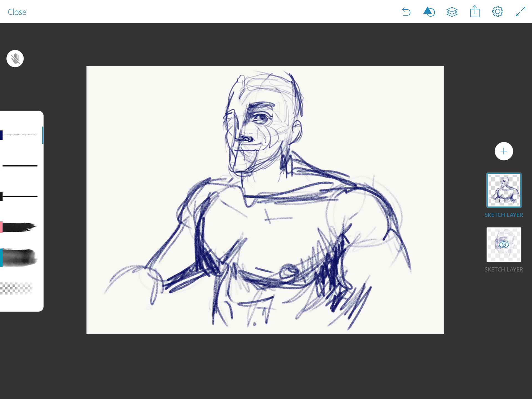Click the teal color swatch on watercolor brush

(1, 258)
